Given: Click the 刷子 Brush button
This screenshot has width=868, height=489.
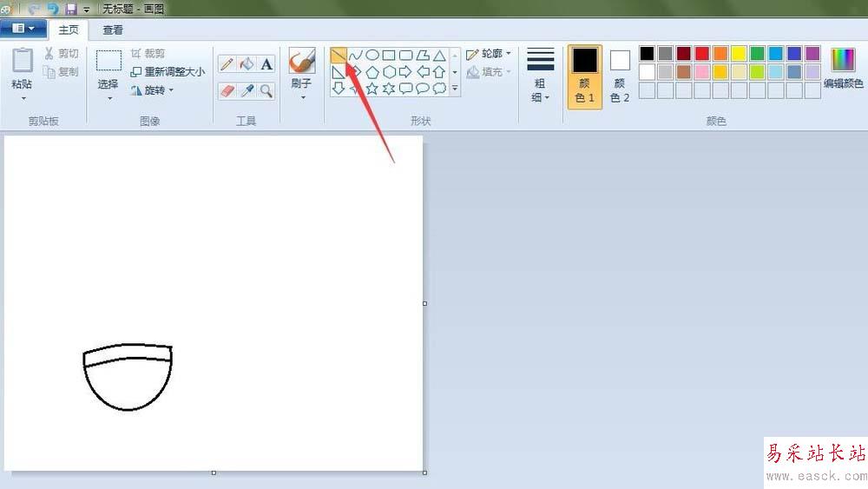Looking at the screenshot, I should (x=302, y=69).
